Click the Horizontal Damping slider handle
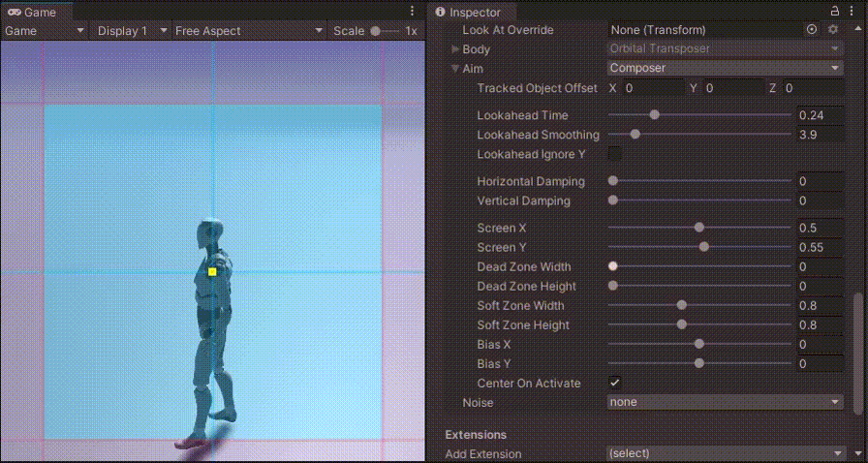 pos(613,181)
